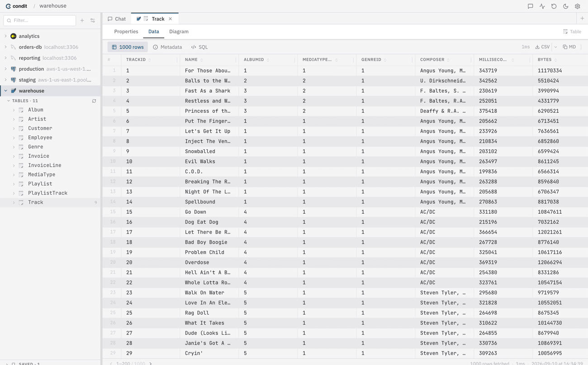The image size is (588, 365).
Task: Click the sort icon on the GENREID column
Action: click(385, 60)
